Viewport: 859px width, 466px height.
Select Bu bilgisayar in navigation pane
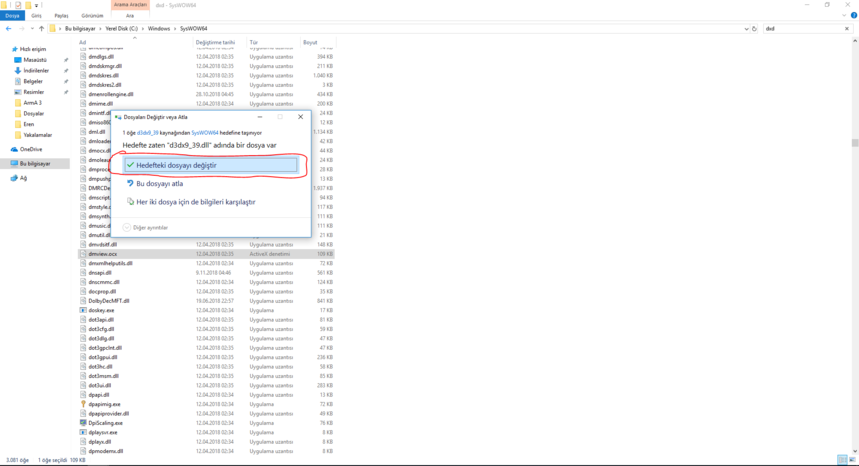coord(35,164)
